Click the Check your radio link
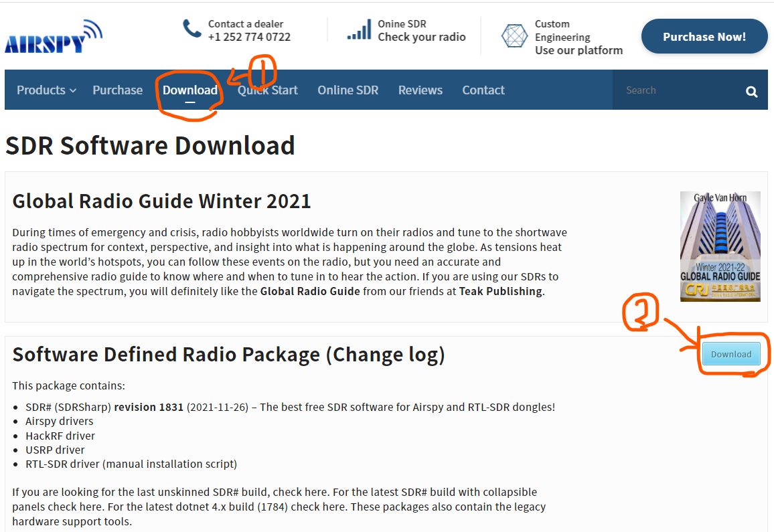This screenshot has height=532, width=774. click(x=422, y=37)
